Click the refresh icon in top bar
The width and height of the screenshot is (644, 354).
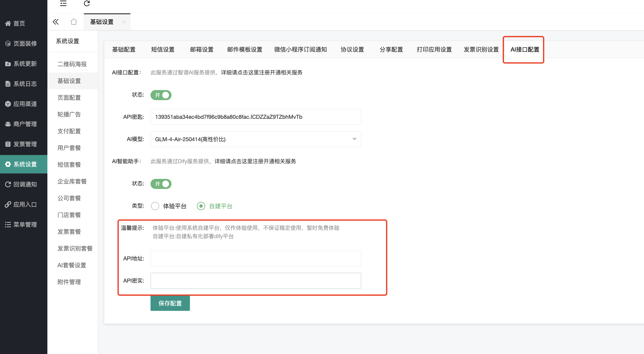click(x=87, y=4)
